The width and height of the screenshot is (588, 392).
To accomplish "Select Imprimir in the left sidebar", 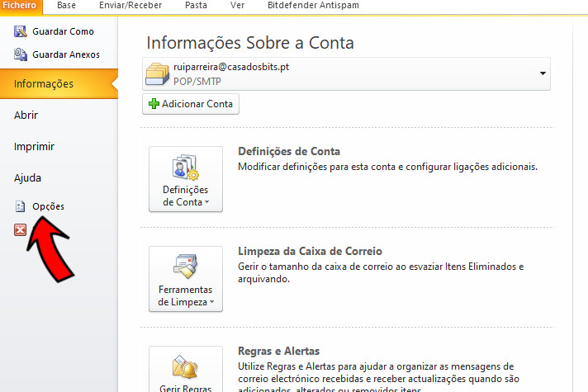I will (34, 146).
